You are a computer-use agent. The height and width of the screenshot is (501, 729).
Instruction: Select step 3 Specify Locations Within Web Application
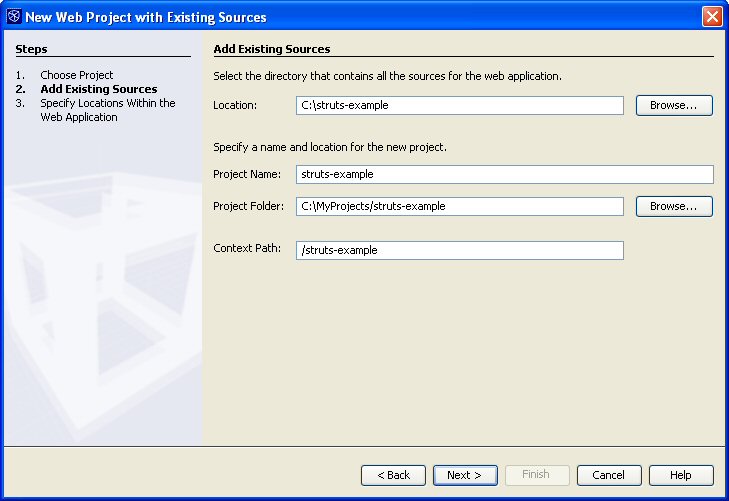point(107,110)
